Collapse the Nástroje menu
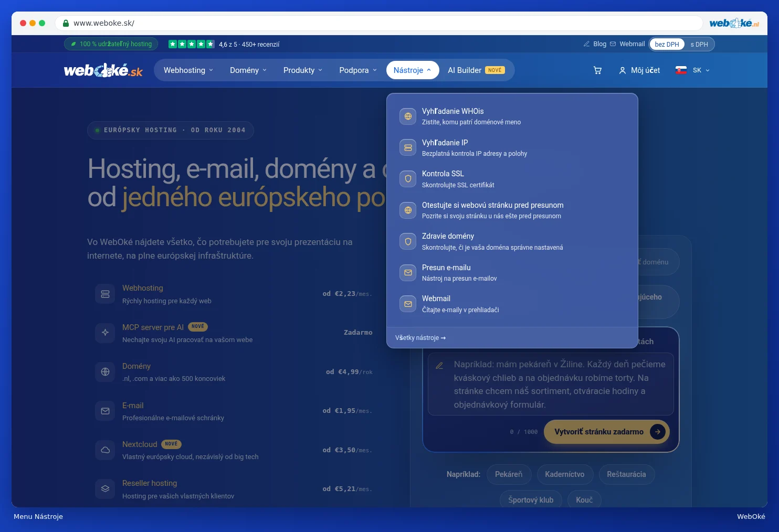 coord(413,70)
